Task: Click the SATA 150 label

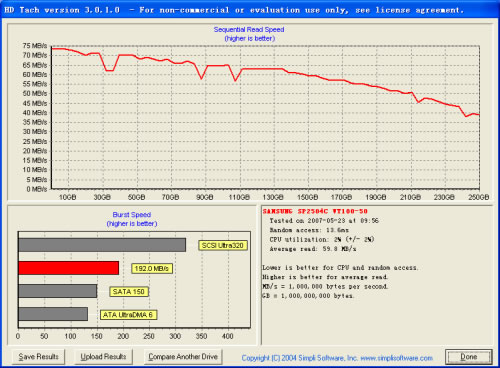Action: (129, 292)
